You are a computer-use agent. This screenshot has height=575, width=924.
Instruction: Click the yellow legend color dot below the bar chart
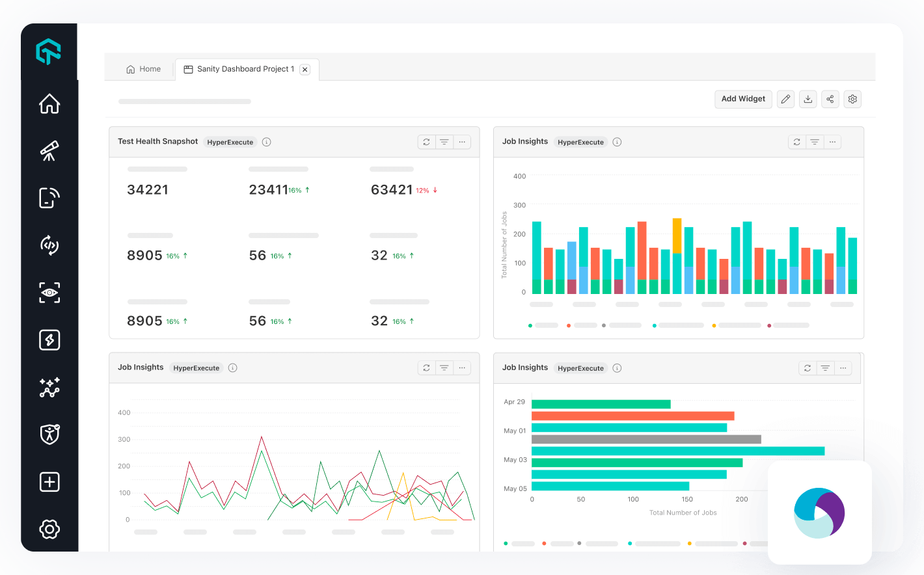tap(714, 325)
